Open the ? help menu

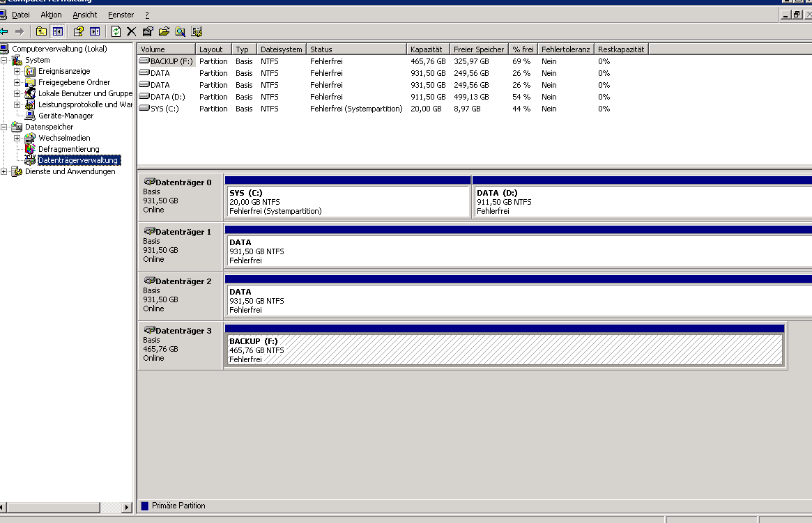pos(147,15)
